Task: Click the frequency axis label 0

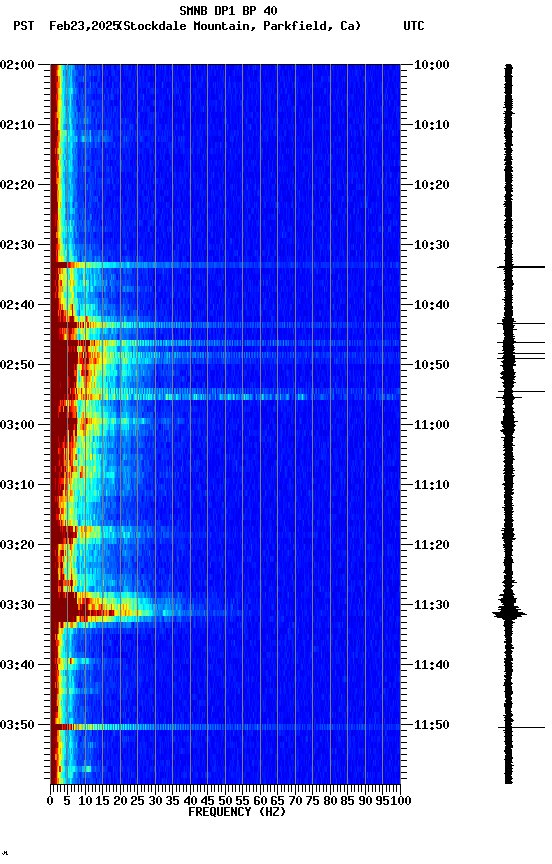Action: pyautogui.click(x=51, y=801)
